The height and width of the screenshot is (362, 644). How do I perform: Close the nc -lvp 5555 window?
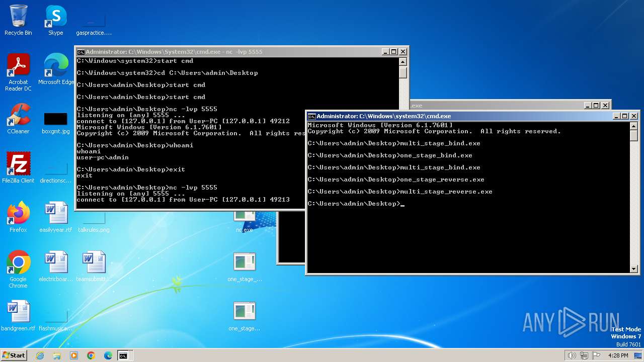403,52
